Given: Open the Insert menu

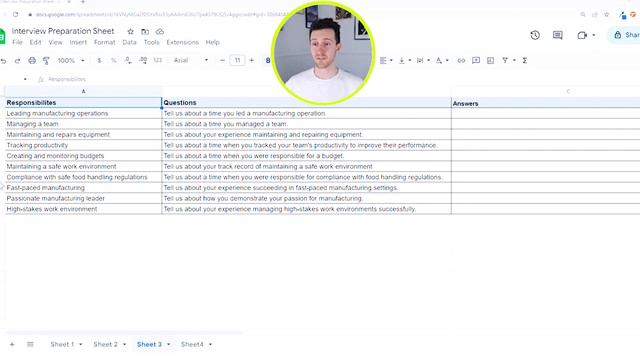Looking at the screenshot, I should 78,42.
